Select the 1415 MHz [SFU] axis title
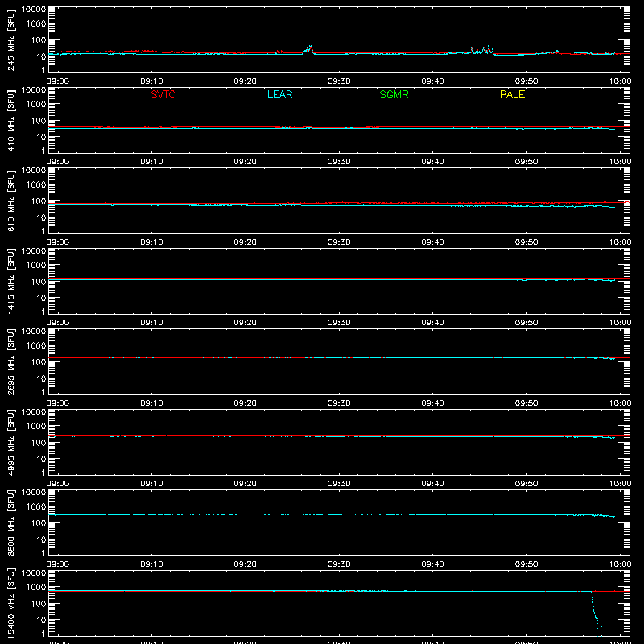644x644 pixels. [11, 281]
